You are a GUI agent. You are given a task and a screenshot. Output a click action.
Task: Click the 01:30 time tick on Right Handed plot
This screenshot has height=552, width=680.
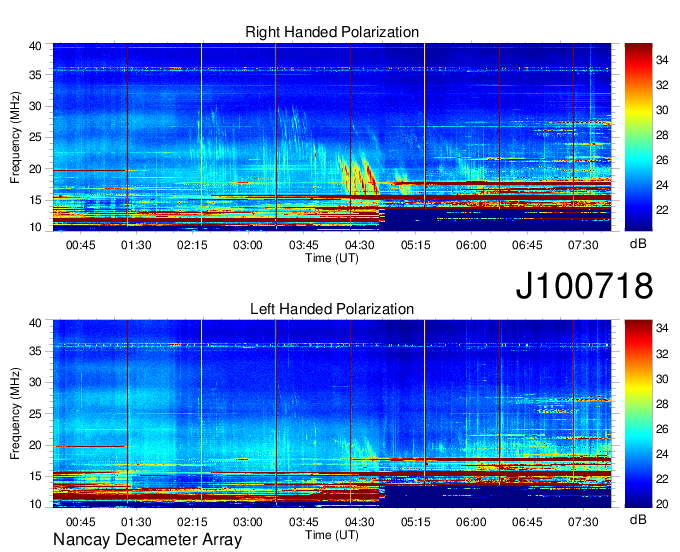point(136,245)
